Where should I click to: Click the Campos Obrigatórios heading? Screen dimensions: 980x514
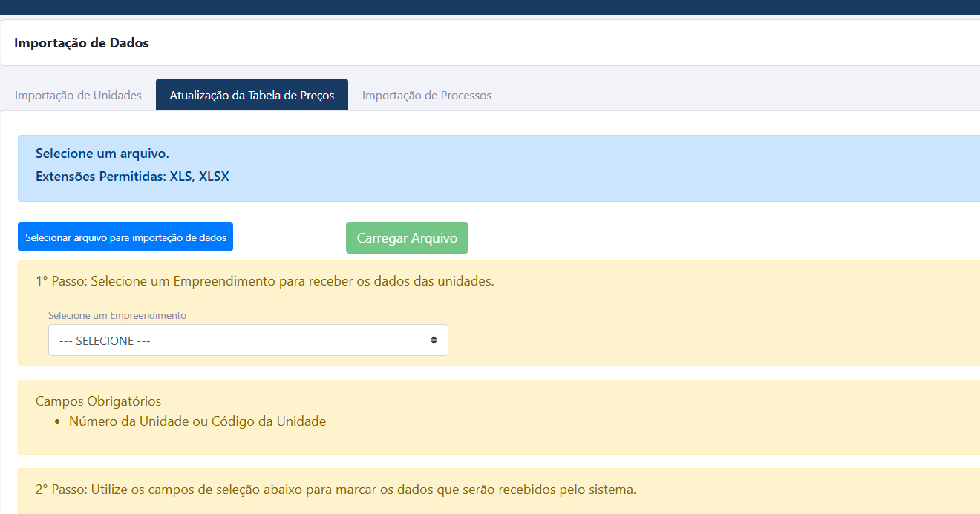98,401
